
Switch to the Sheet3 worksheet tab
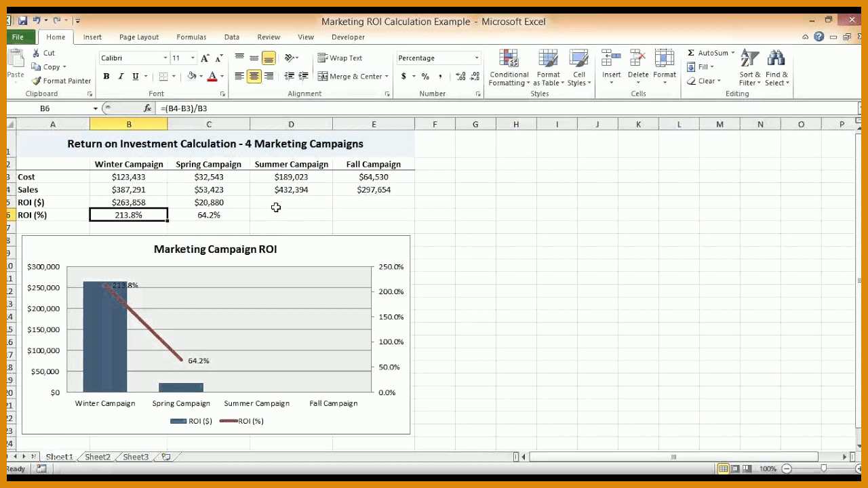click(x=136, y=457)
